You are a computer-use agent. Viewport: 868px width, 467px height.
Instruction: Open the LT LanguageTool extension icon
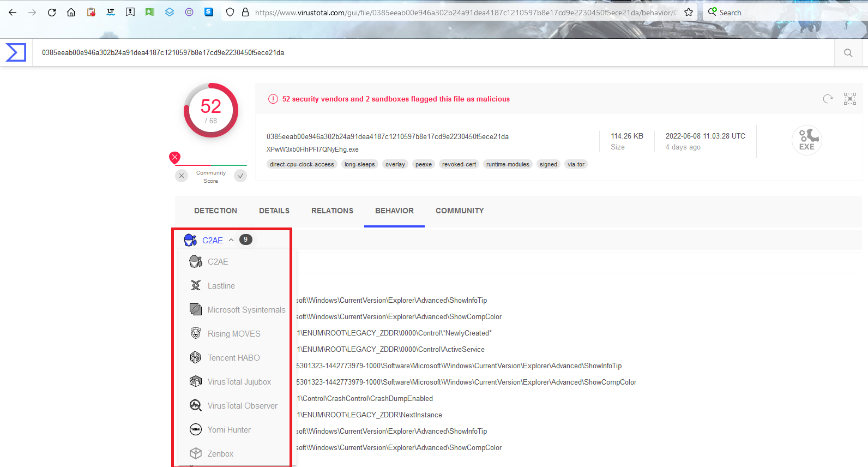[x=111, y=12]
